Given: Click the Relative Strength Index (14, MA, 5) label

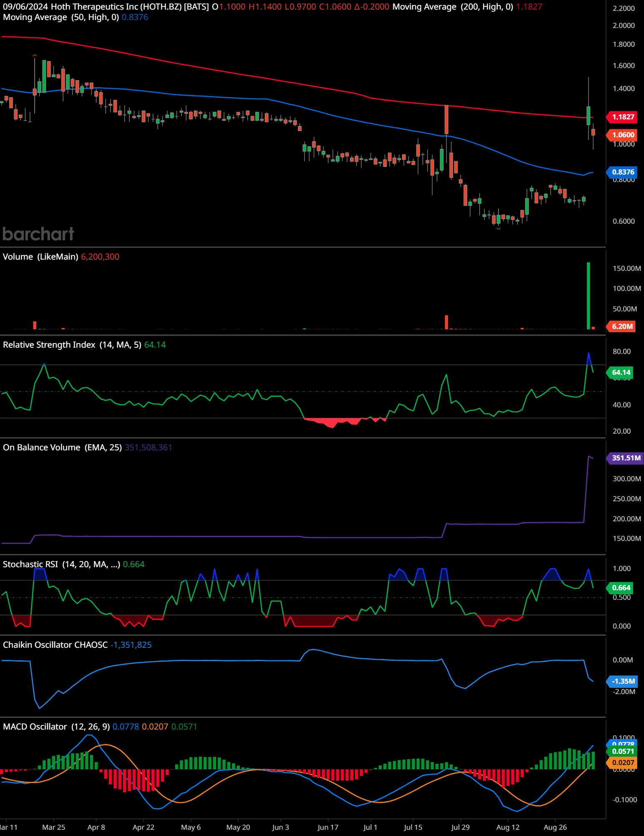Looking at the screenshot, I should 72,345.
